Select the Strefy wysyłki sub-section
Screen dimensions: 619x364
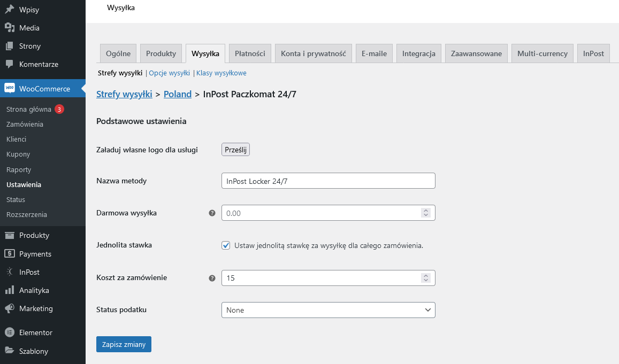(x=120, y=73)
